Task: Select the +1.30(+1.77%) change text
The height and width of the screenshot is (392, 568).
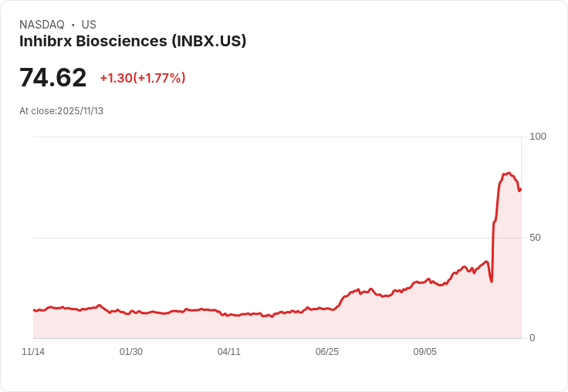Action: point(143,78)
